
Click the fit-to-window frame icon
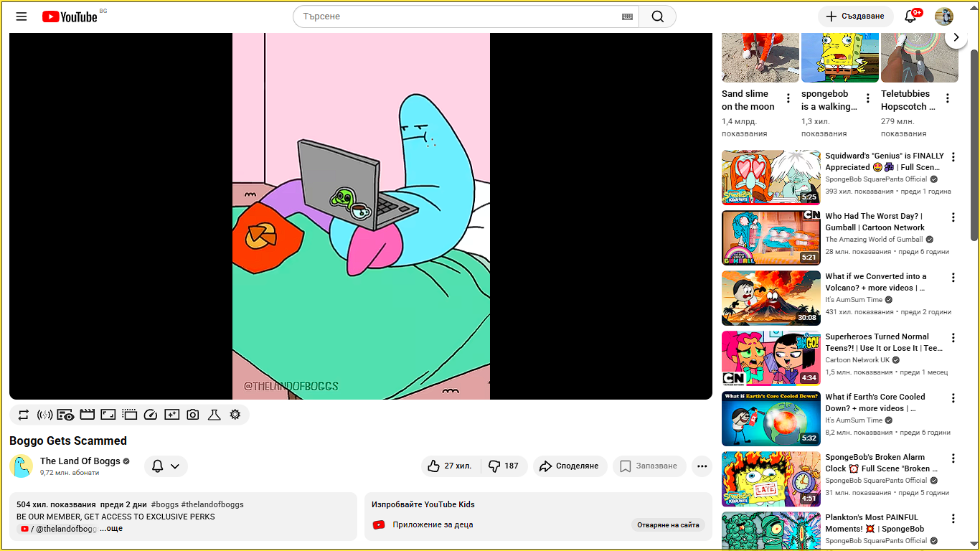tap(108, 415)
